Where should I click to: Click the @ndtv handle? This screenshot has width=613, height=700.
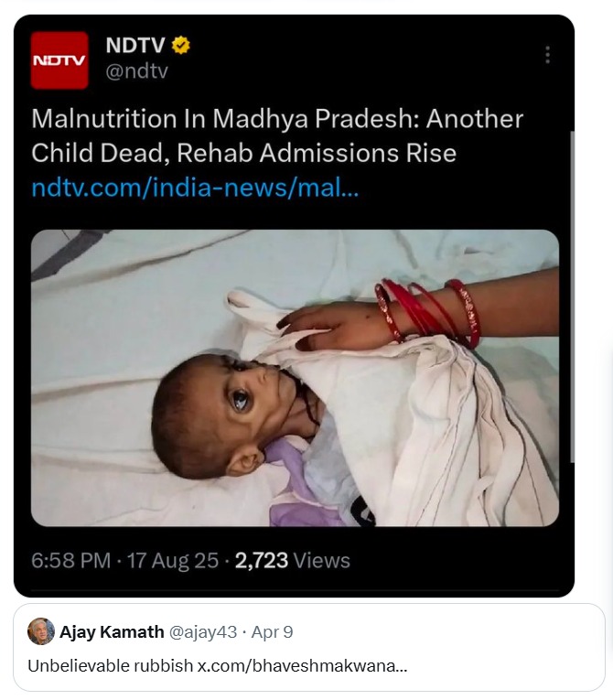click(137, 71)
